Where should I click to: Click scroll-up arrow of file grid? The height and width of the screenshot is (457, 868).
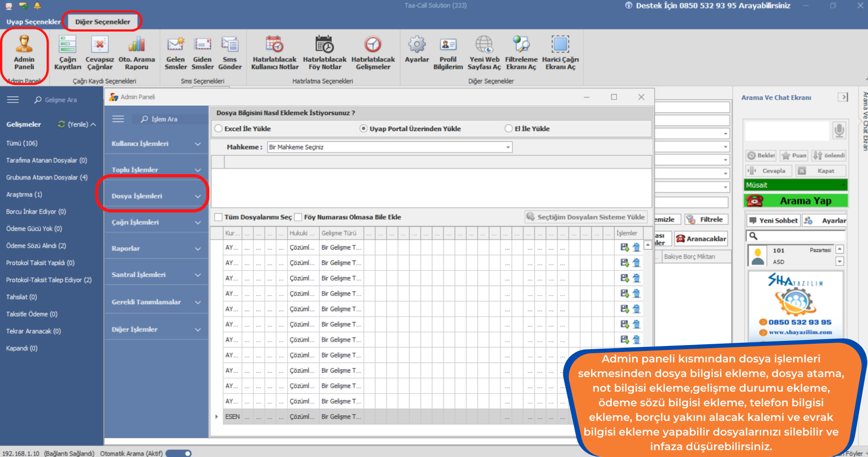[648, 245]
